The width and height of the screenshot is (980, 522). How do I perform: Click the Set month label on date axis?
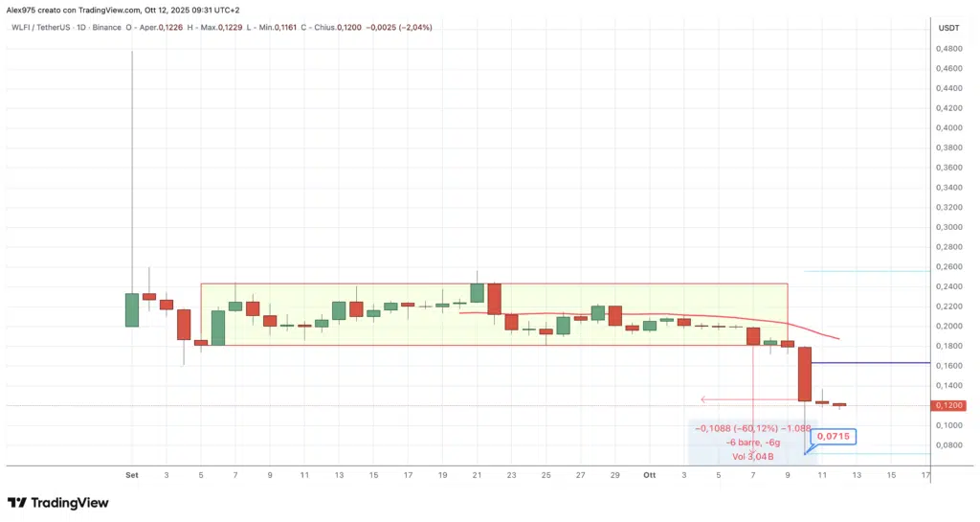(132, 475)
